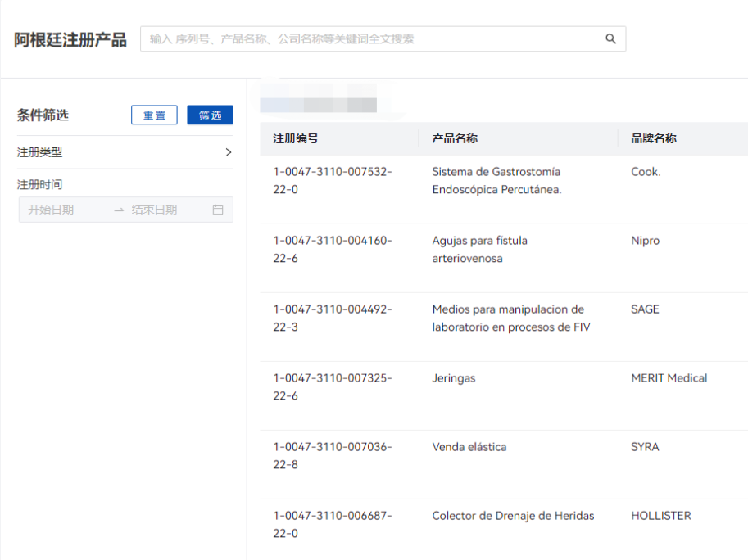Click the 产品名称 column header

pyautogui.click(x=455, y=138)
